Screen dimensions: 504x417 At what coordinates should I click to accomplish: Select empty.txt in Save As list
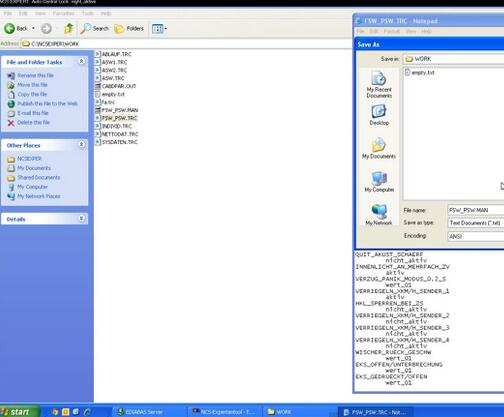coord(420,72)
